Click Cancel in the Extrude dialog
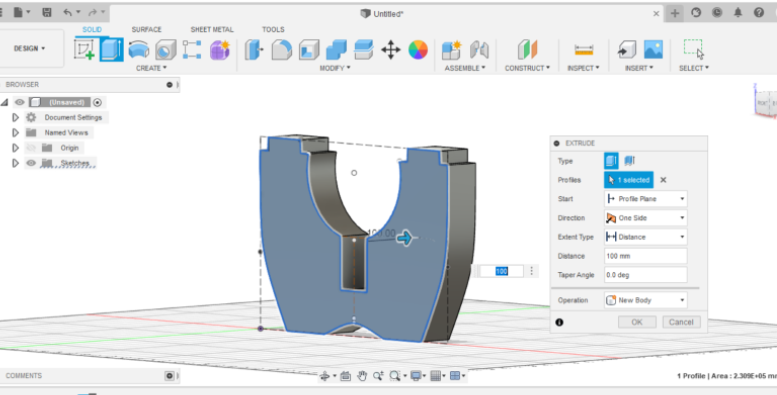 coord(681,322)
